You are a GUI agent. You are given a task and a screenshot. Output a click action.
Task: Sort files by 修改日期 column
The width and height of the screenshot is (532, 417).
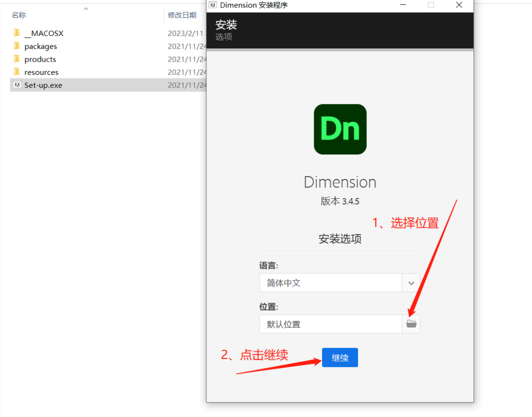pyautogui.click(x=182, y=15)
